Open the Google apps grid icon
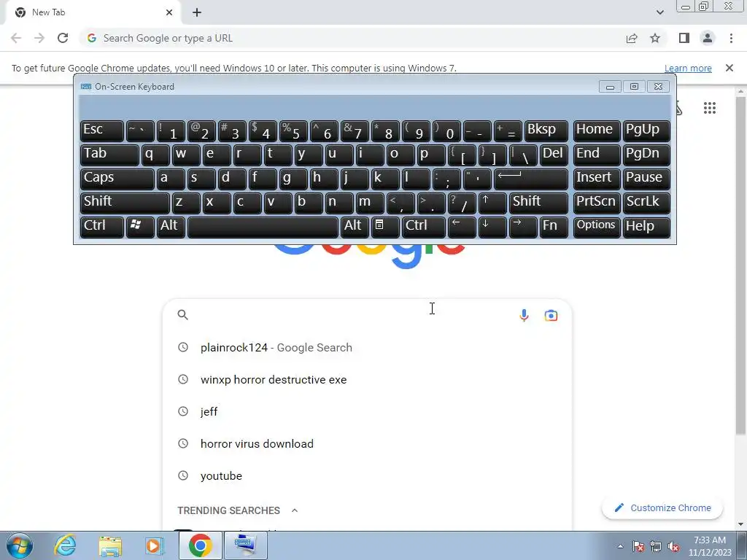 [709, 108]
